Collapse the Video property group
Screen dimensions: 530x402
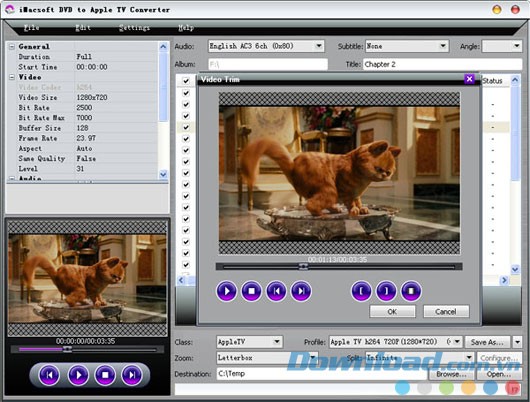coord(12,77)
